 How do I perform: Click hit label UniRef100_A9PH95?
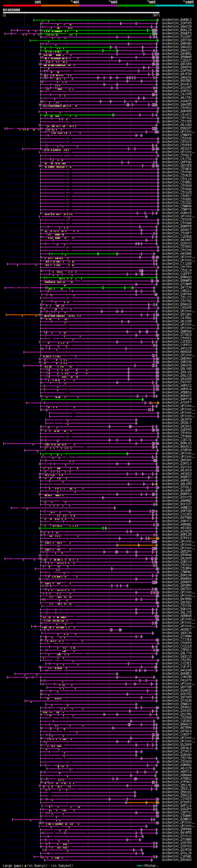coord(177,111)
